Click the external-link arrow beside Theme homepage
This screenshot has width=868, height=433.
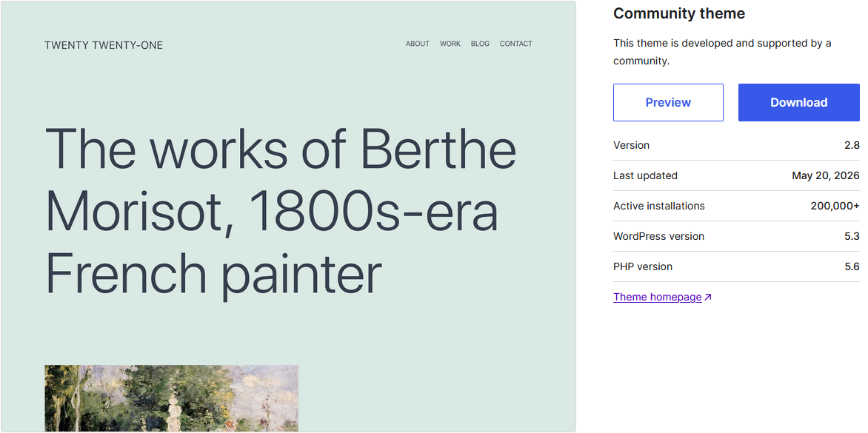707,298
